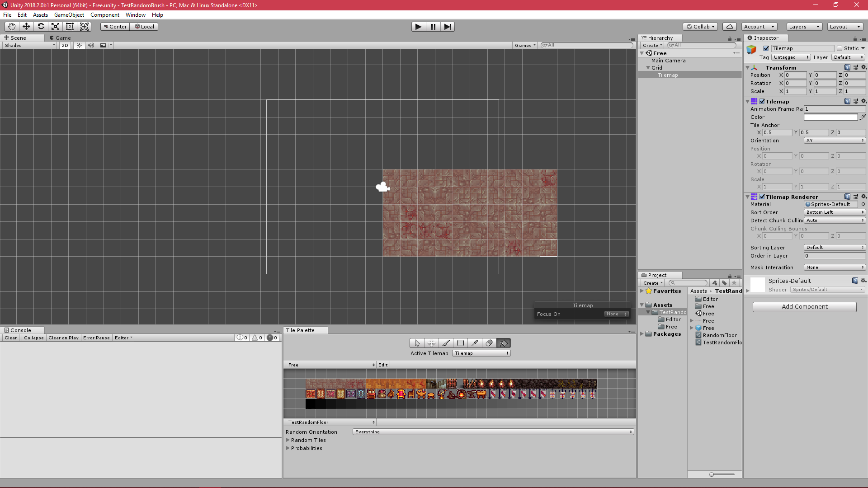
Task: Select the paintbrush tool in Tile Palette
Action: click(x=446, y=343)
